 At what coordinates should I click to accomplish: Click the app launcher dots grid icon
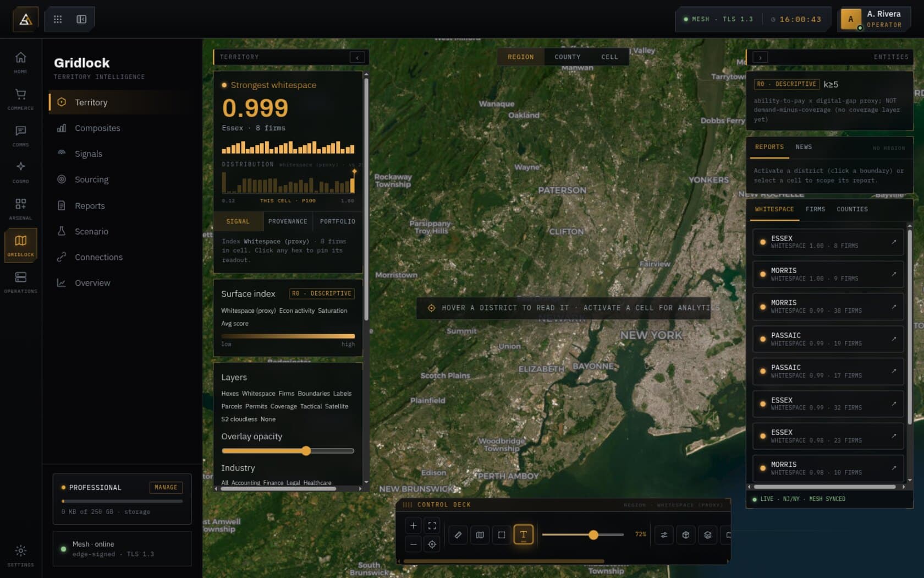pyautogui.click(x=58, y=19)
